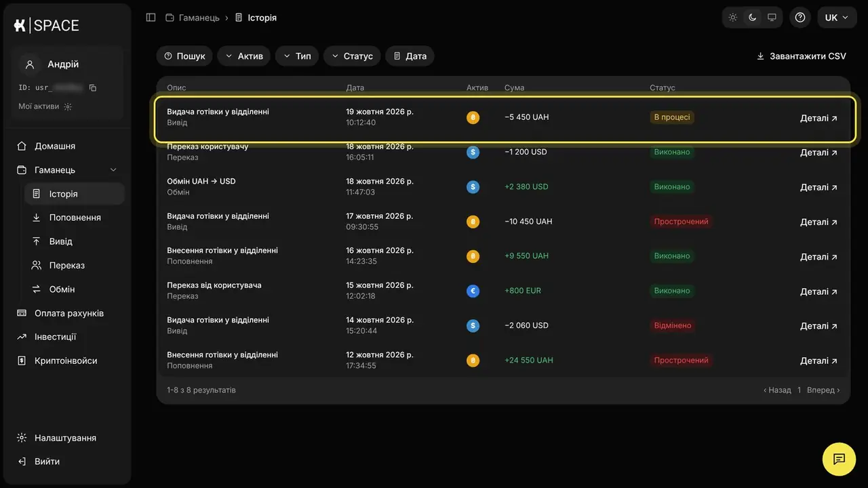Screen dimensions: 868x488
Task: Open the Пошук search filter
Action: click(x=184, y=56)
